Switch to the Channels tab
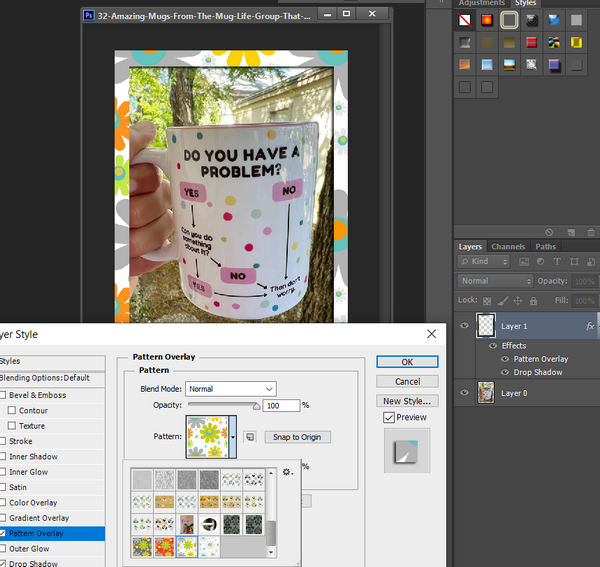 click(x=508, y=247)
